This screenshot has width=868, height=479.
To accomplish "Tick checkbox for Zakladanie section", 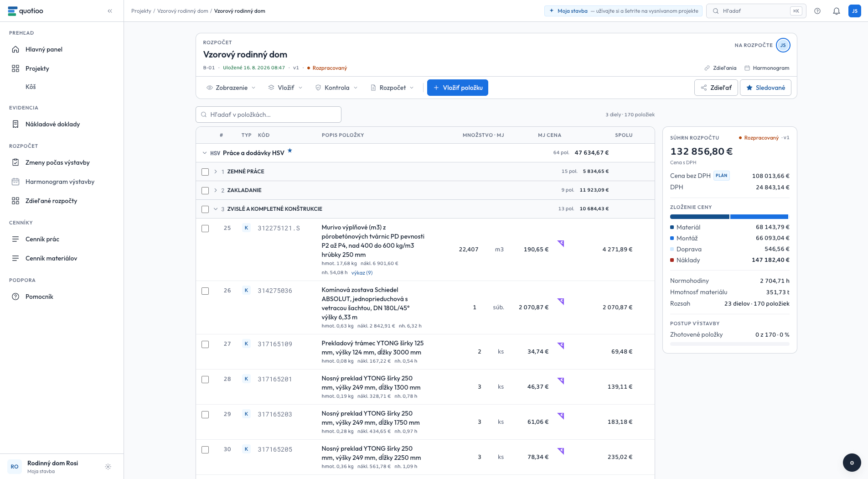I will tap(205, 191).
